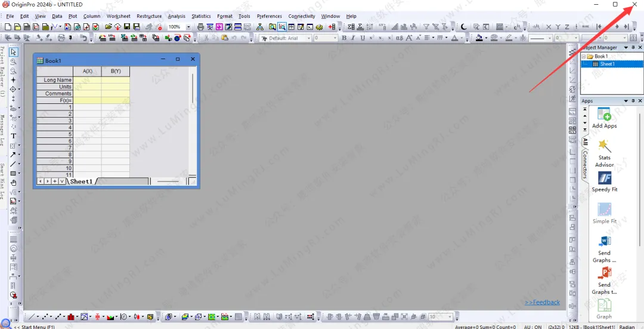The width and height of the screenshot is (644, 329).
Task: Click the Feedback link
Action: 542,302
